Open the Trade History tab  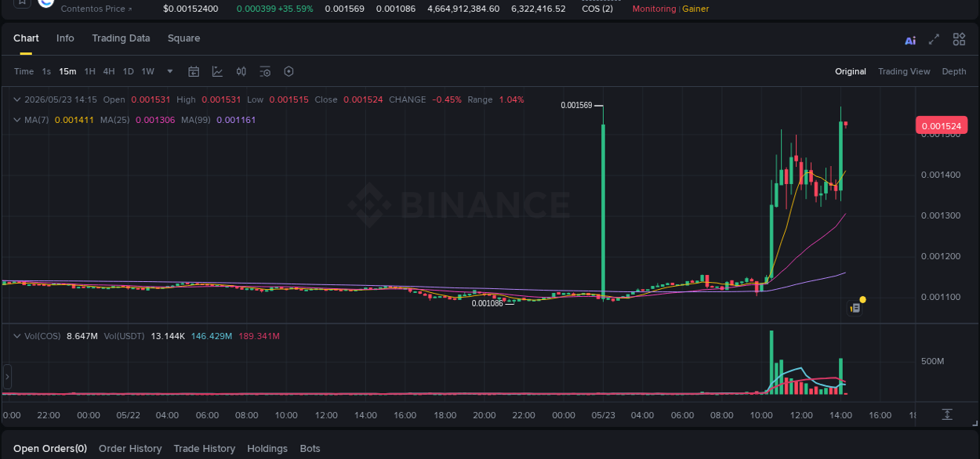[x=204, y=449]
